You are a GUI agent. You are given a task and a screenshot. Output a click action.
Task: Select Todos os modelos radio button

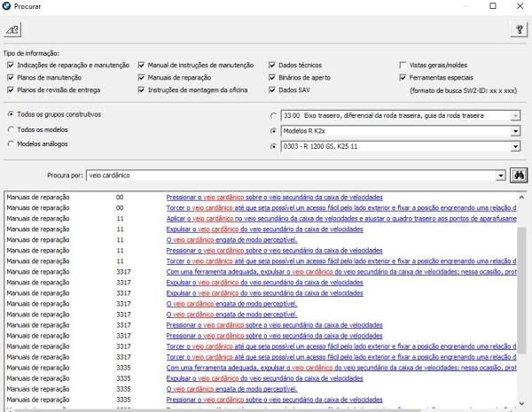pos(11,129)
